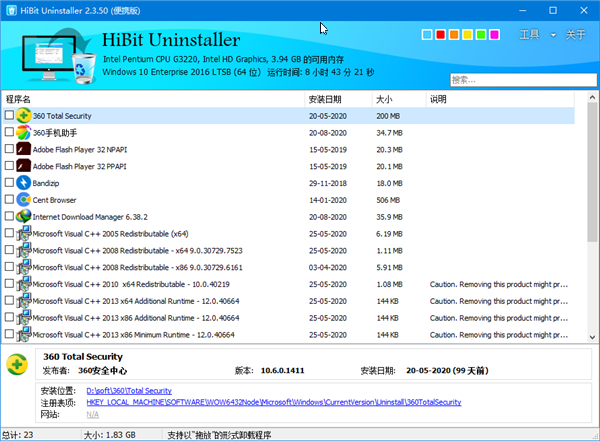This screenshot has width=600, height=441.
Task: Select Microsoft Visual C++ 2008 x86 9.0.30729.6161 name
Action: [137, 268]
